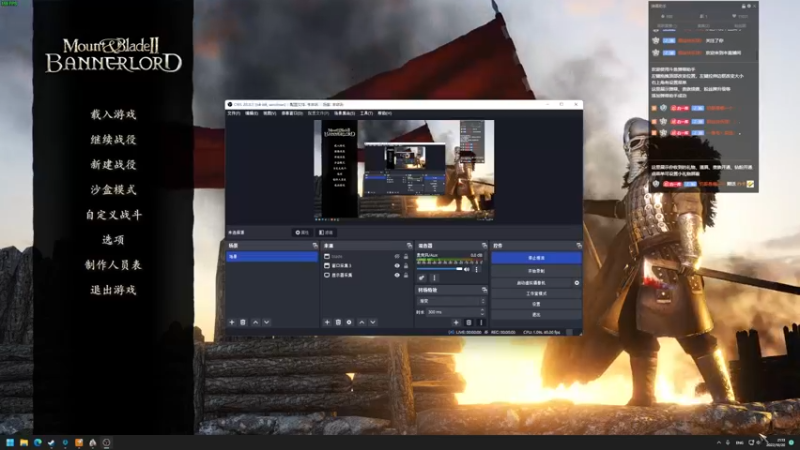Toggle the lock on the 窗口采集 3 source
The image size is (800, 450).
click(406, 266)
